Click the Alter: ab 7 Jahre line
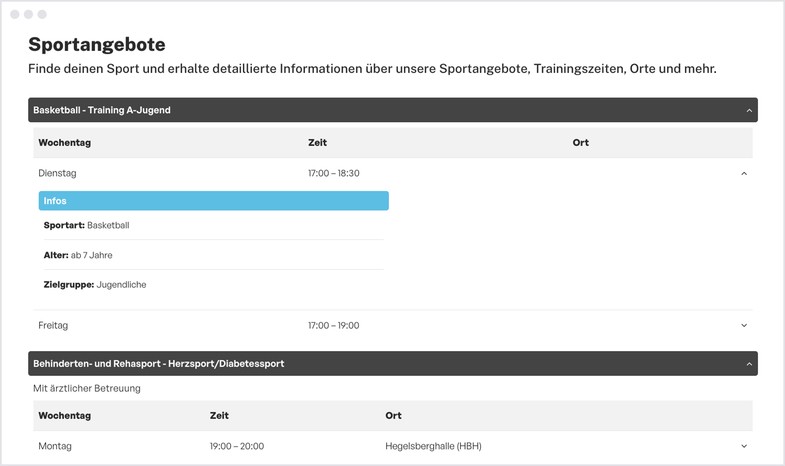The width and height of the screenshot is (785, 466). click(x=78, y=255)
